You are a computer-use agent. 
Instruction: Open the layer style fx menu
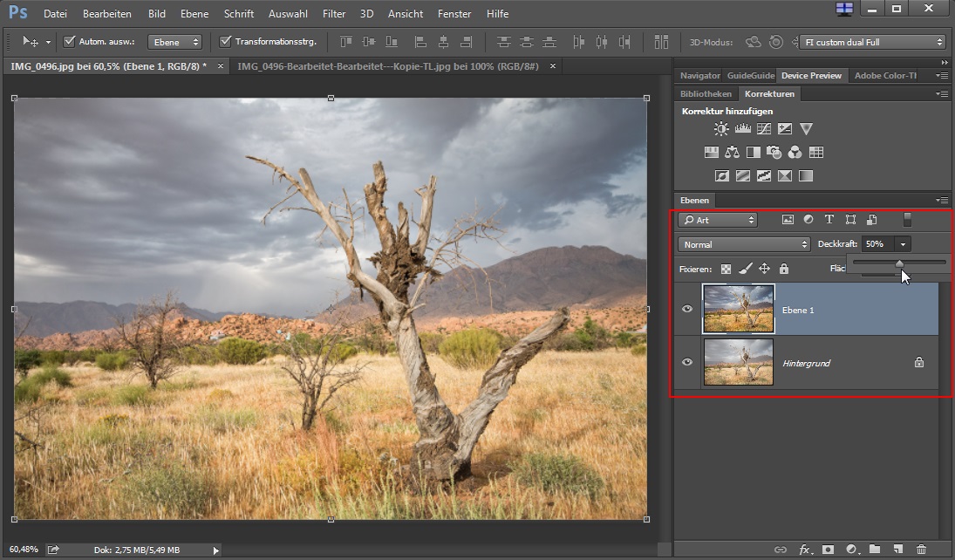point(805,550)
